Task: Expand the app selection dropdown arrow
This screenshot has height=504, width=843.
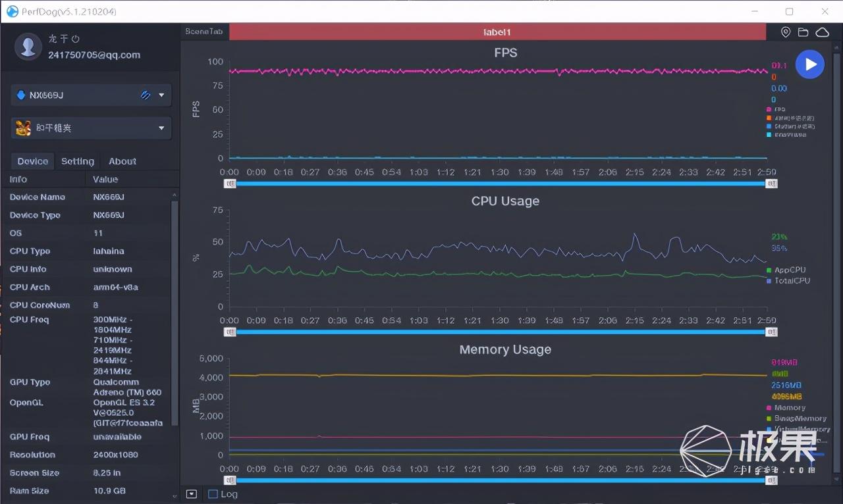Action: coord(161,128)
